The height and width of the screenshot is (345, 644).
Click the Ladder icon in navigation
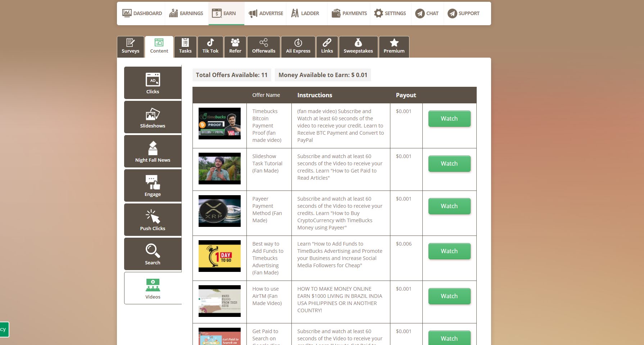pyautogui.click(x=295, y=13)
